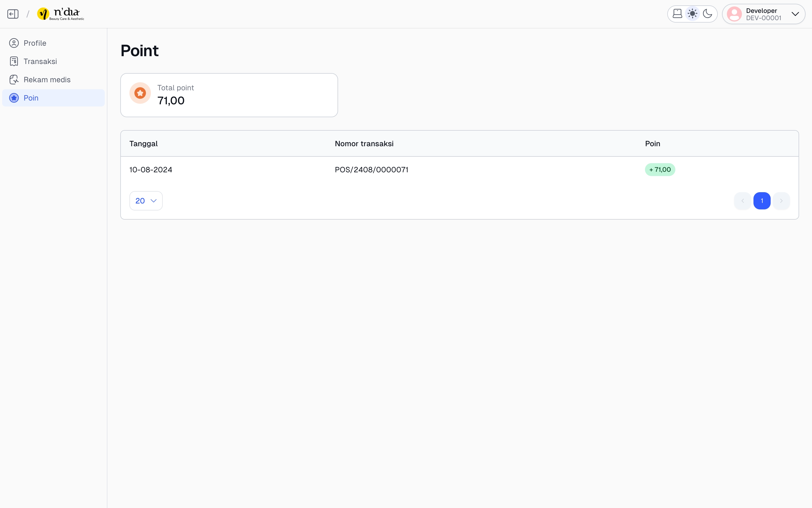812x508 pixels.
Task: Open the n'dia Beauty Care logo
Action: (x=61, y=14)
